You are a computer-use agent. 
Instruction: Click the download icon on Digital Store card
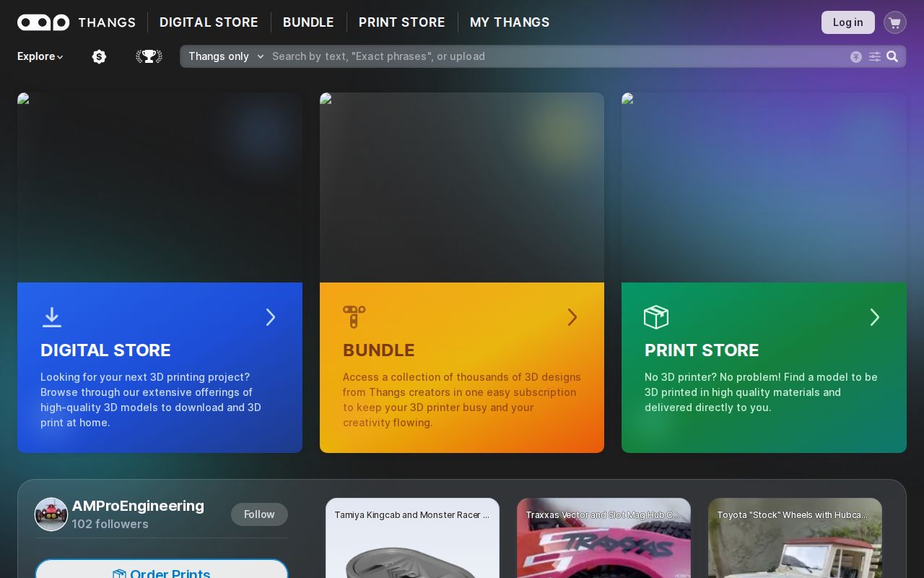pos(52,317)
